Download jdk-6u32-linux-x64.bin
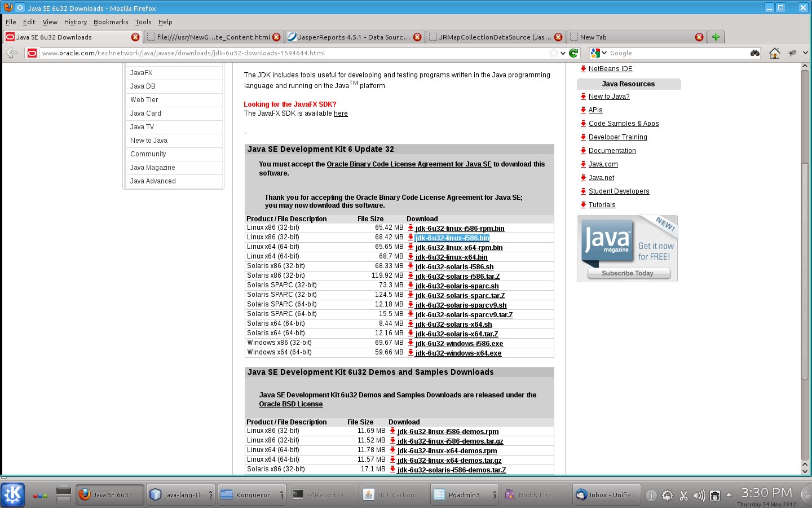 click(x=451, y=257)
